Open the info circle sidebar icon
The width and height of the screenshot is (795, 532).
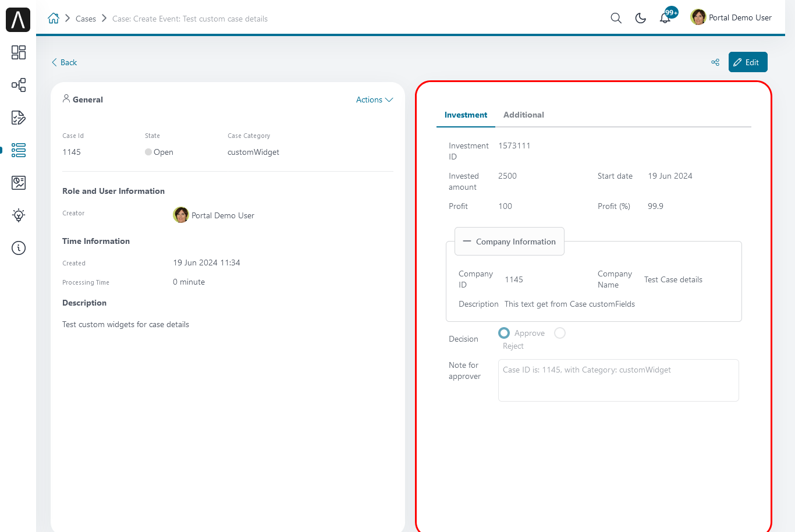pyautogui.click(x=19, y=248)
